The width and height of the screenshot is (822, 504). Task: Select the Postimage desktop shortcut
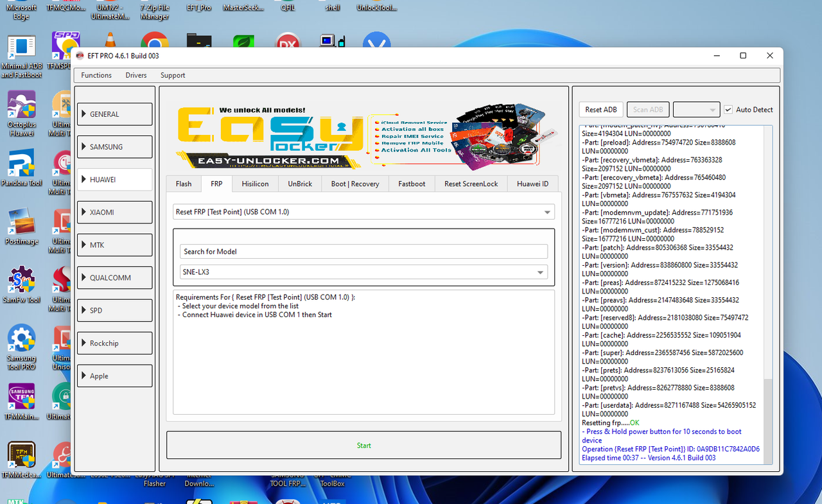point(21,227)
